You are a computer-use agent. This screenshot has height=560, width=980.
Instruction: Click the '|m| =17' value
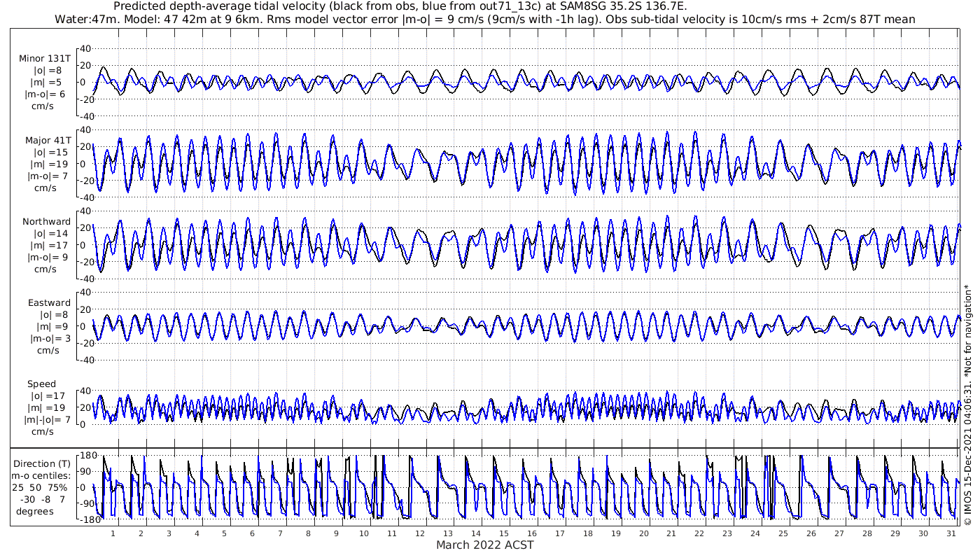(x=49, y=245)
